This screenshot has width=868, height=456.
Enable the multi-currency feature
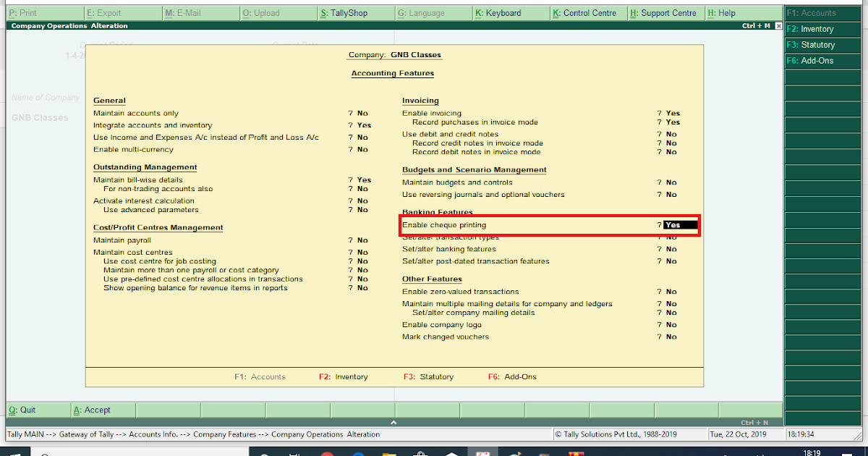point(362,149)
